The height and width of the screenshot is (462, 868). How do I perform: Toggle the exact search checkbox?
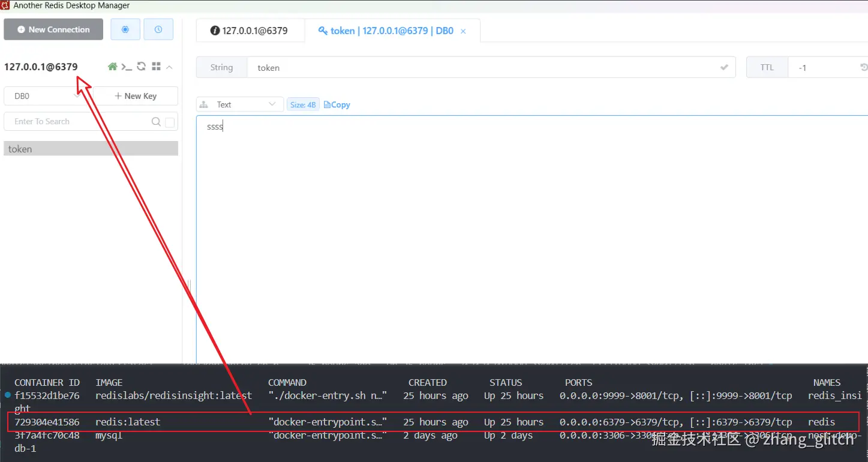pyautogui.click(x=170, y=122)
